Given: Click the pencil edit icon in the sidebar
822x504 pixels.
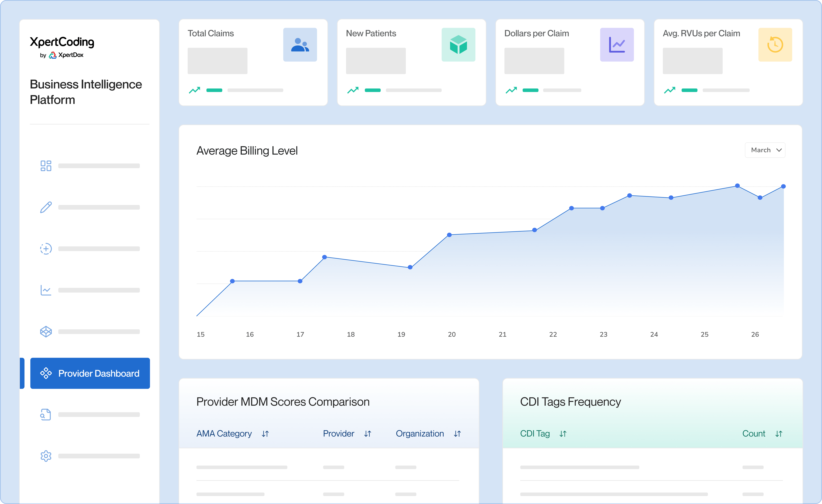Looking at the screenshot, I should [x=46, y=207].
